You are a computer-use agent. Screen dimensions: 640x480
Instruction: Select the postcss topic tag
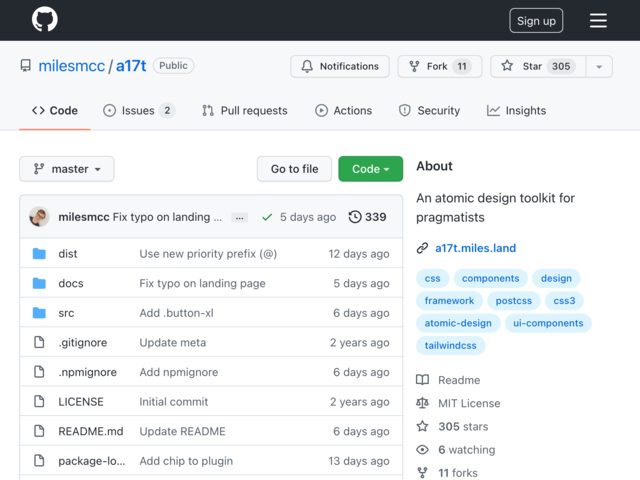click(x=513, y=301)
